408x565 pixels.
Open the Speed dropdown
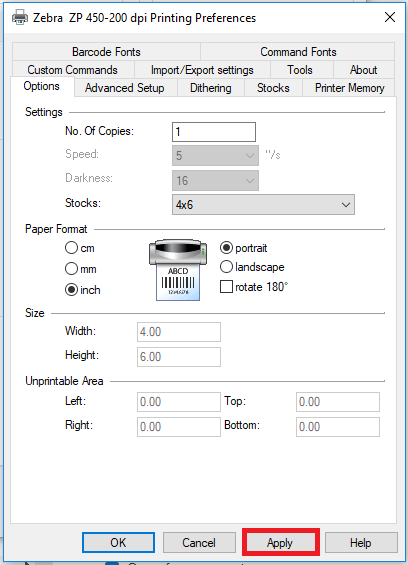click(215, 156)
